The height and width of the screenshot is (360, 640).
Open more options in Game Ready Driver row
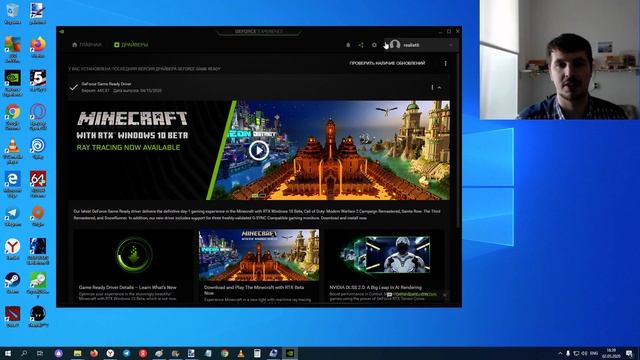[432, 87]
